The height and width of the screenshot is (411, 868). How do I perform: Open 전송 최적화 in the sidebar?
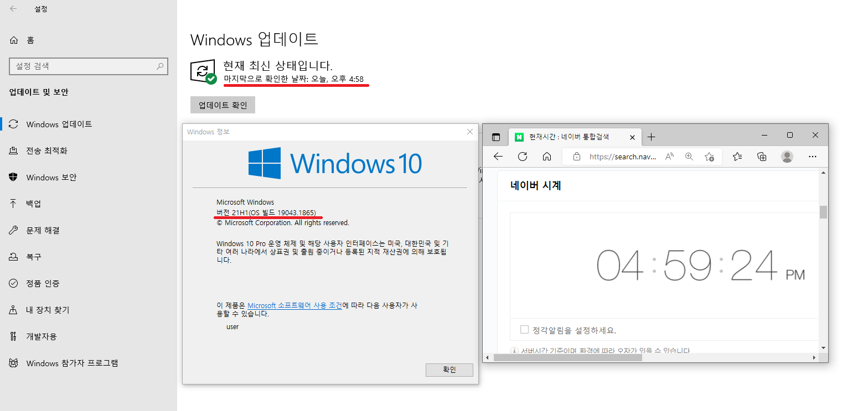(89, 150)
